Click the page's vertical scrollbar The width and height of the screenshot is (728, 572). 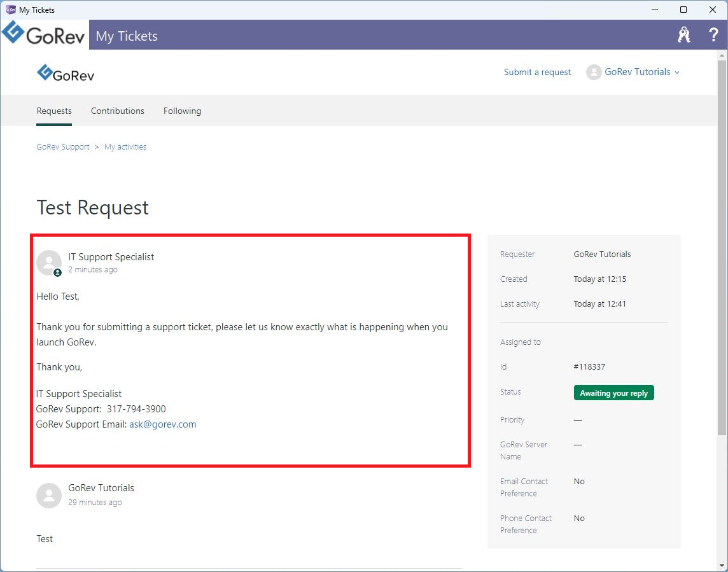722,246
